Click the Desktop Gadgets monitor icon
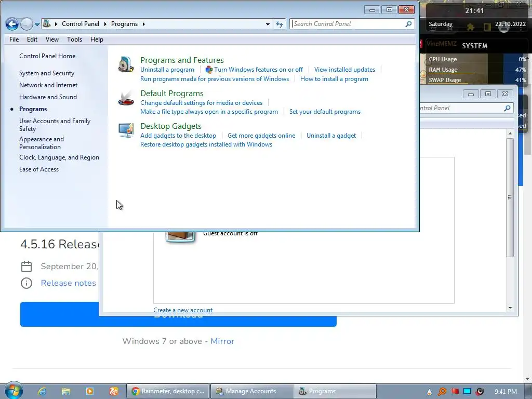This screenshot has width=532, height=399. 126,130
